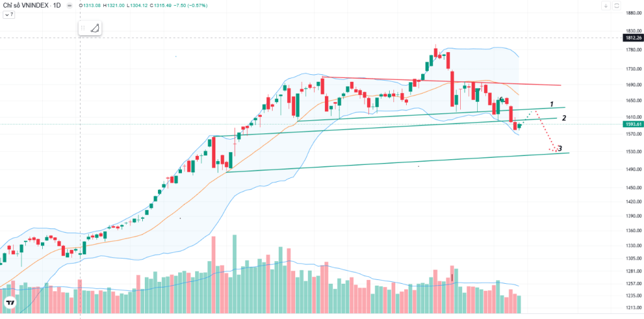Click the 1D interval label
The image size is (644, 319).
coord(57,6)
